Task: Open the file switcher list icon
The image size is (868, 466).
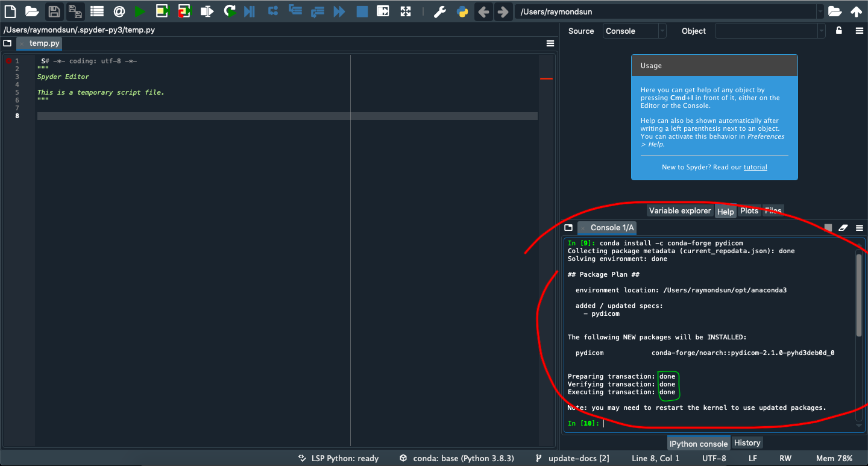Action: click(x=96, y=11)
